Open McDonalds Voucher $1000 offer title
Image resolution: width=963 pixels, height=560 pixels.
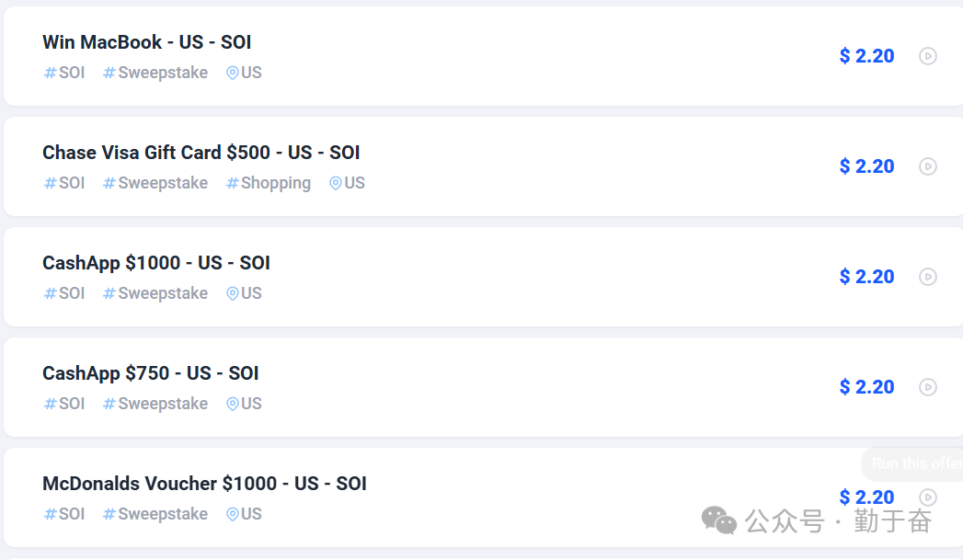[204, 484]
